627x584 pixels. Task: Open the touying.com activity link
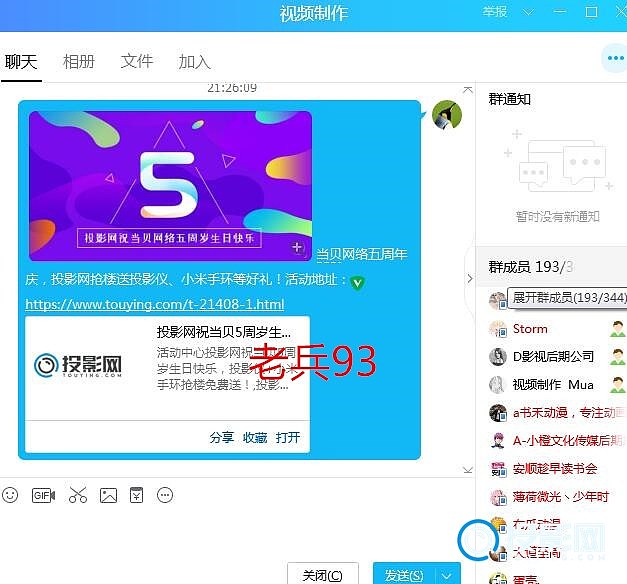click(154, 304)
